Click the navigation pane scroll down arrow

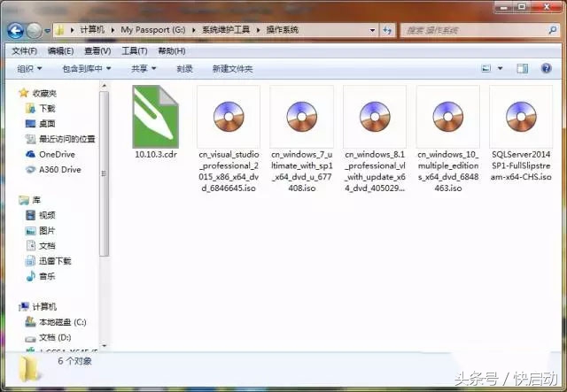point(105,345)
